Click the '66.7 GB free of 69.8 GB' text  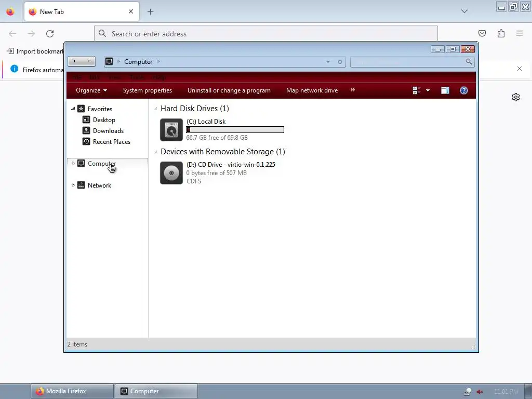coord(217,137)
